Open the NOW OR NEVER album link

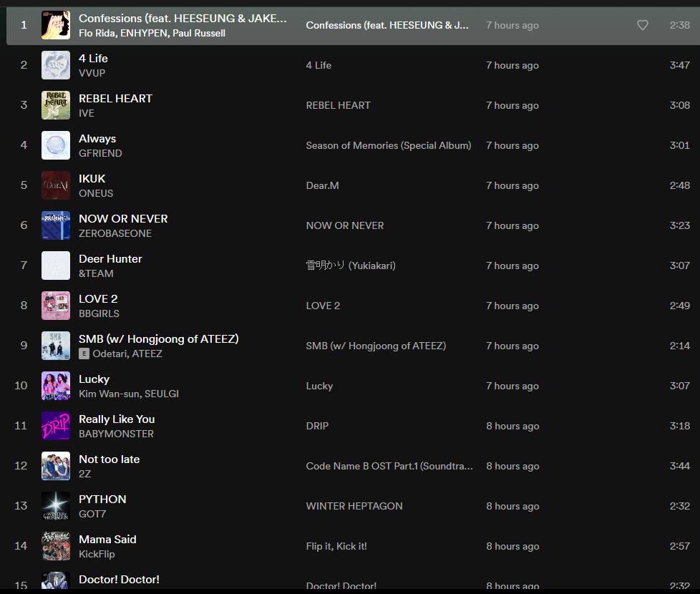(x=345, y=226)
